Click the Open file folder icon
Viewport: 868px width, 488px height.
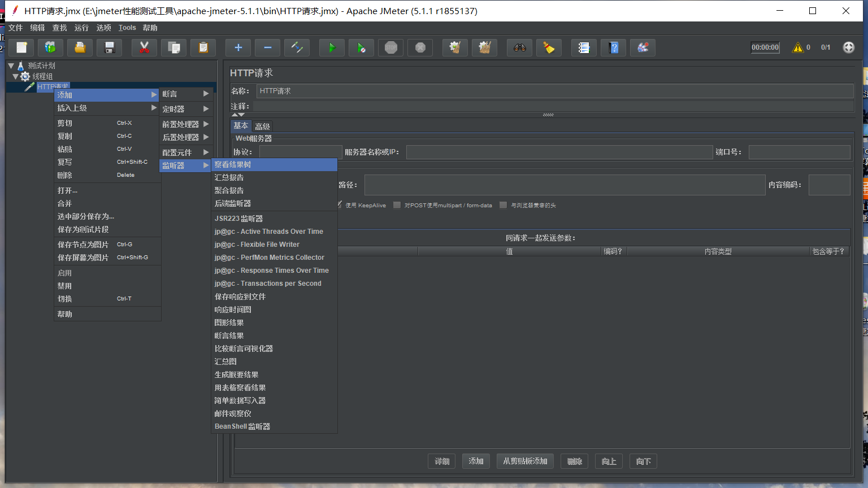(x=80, y=48)
